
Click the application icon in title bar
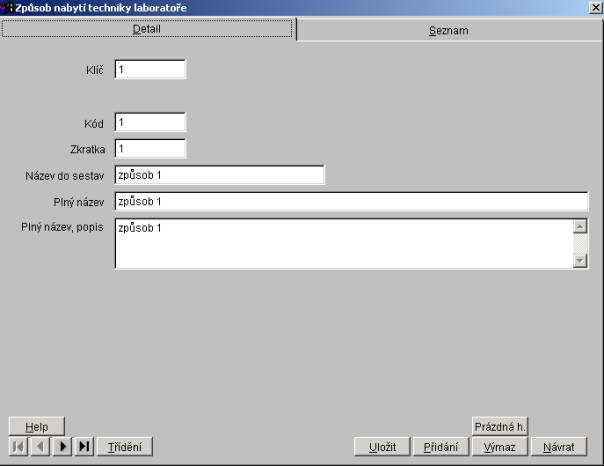[x=8, y=8]
